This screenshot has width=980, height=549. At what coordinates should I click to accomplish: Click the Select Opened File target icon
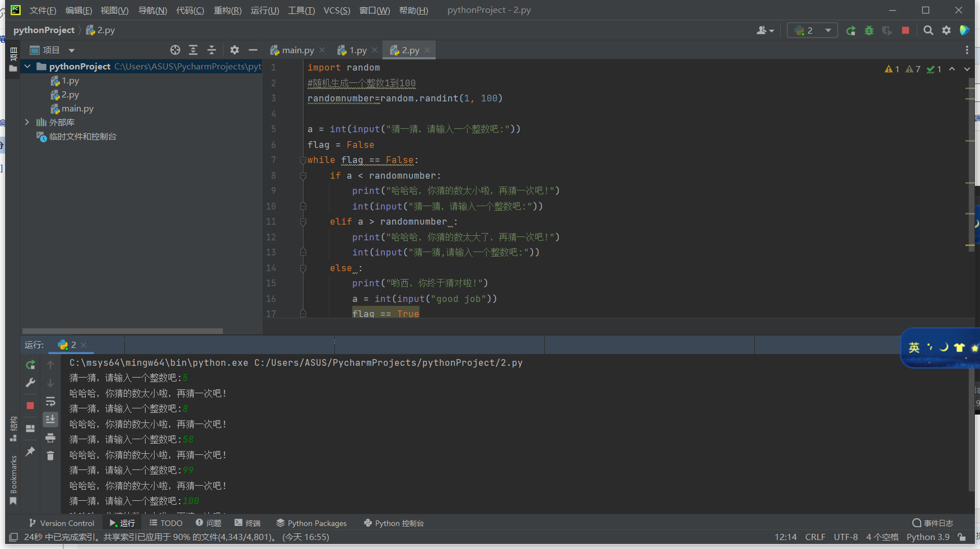point(175,50)
